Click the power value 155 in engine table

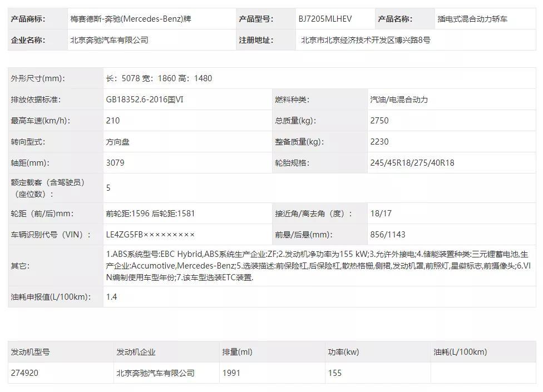point(334,373)
